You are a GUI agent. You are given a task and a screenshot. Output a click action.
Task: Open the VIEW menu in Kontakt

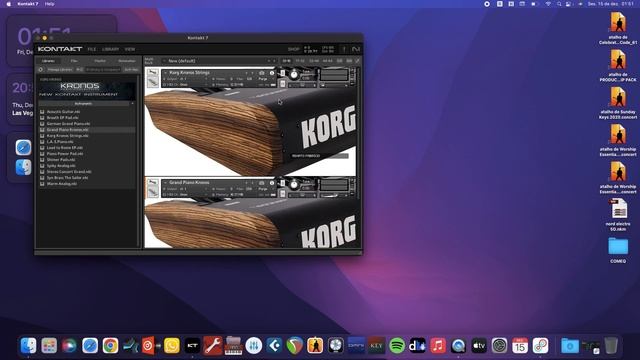pos(130,49)
